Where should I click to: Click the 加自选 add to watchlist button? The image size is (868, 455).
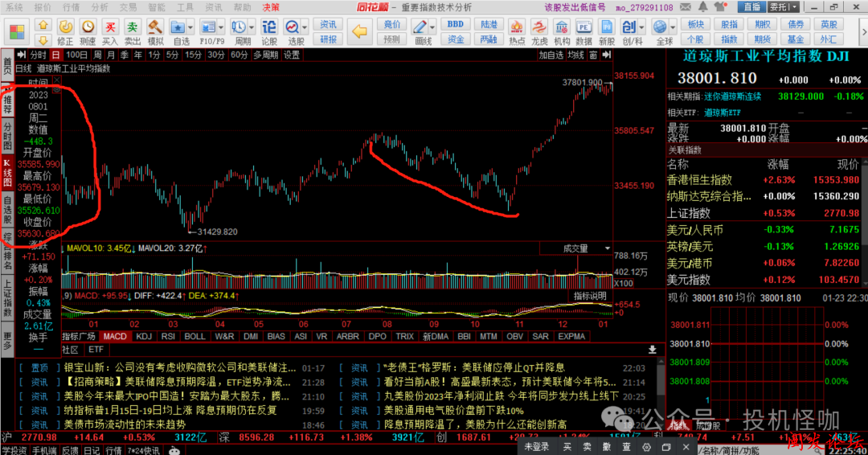point(551,55)
